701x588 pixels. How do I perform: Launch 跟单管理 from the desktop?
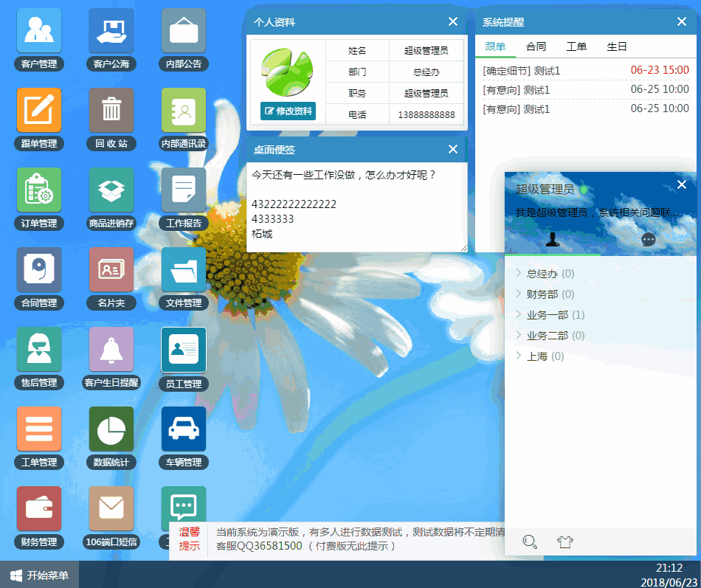[38, 109]
